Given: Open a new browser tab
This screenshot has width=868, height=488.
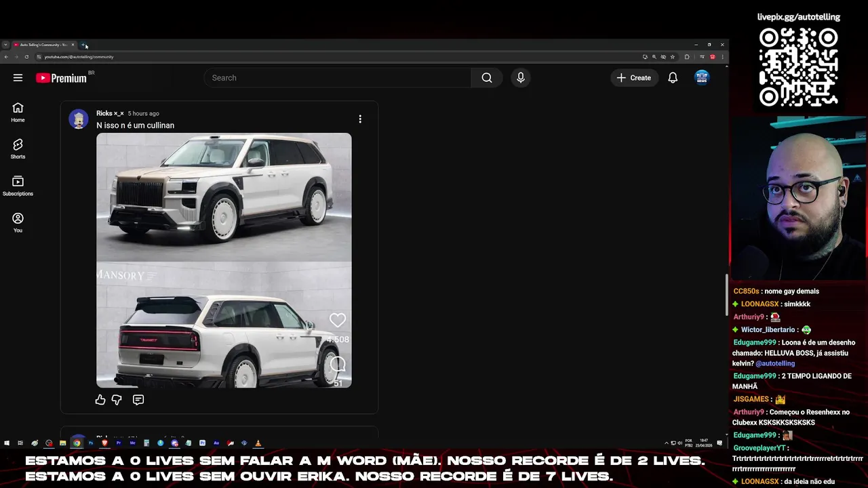Looking at the screenshot, I should click(83, 45).
